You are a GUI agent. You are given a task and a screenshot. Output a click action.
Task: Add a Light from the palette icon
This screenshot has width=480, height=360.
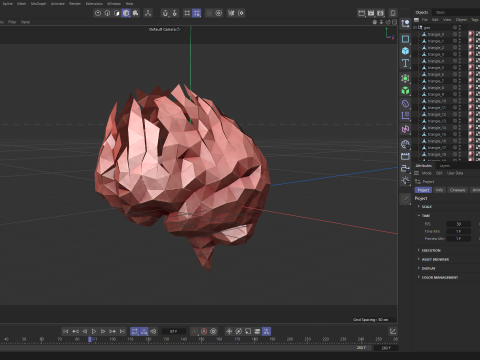[x=405, y=181]
